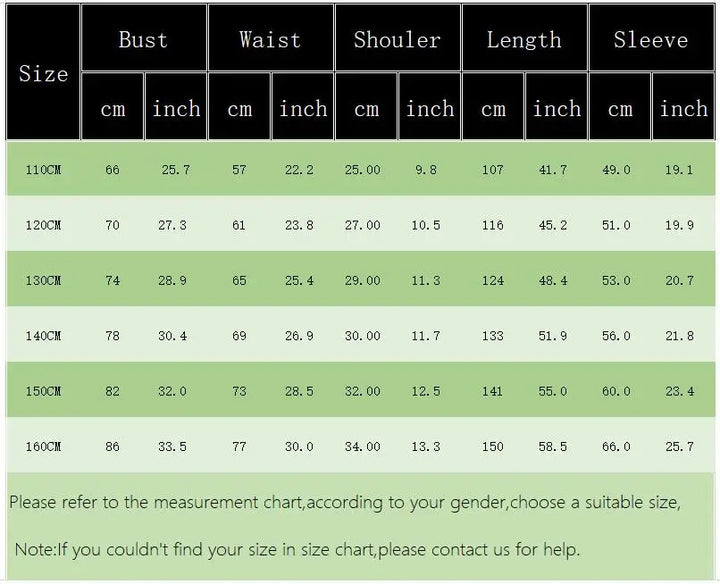This screenshot has width=720, height=584.
Task: Select the 140CM size row label
Action: pos(43,336)
